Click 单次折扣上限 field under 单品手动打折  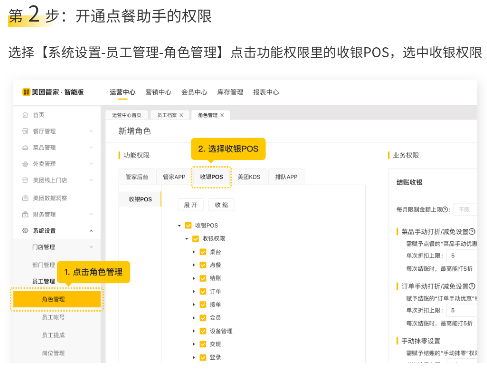click(x=462, y=256)
